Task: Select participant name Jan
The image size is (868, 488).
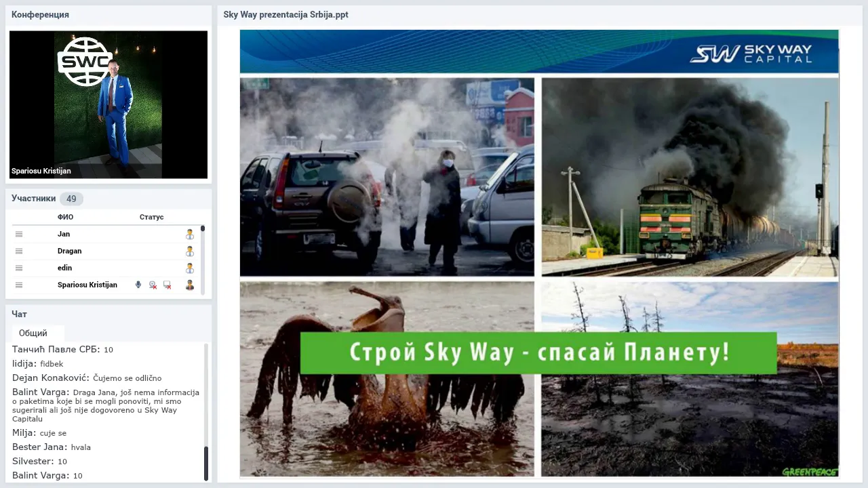Action: (x=64, y=234)
